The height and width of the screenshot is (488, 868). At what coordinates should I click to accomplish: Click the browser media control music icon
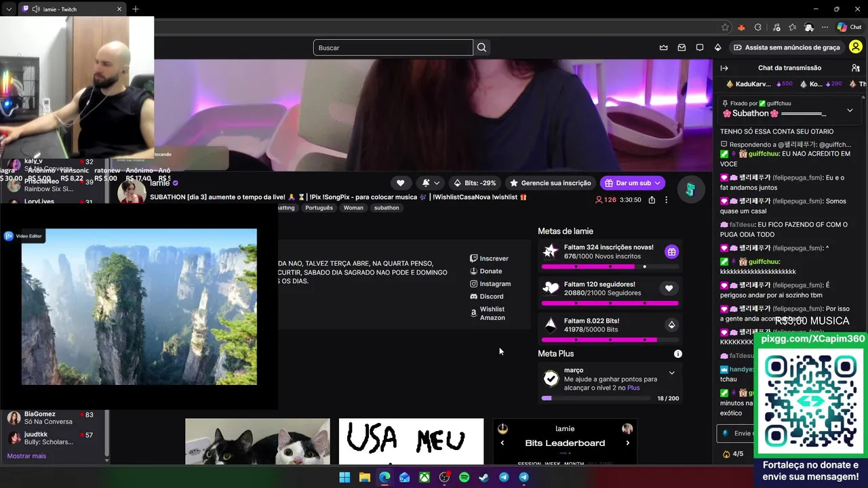[775, 27]
